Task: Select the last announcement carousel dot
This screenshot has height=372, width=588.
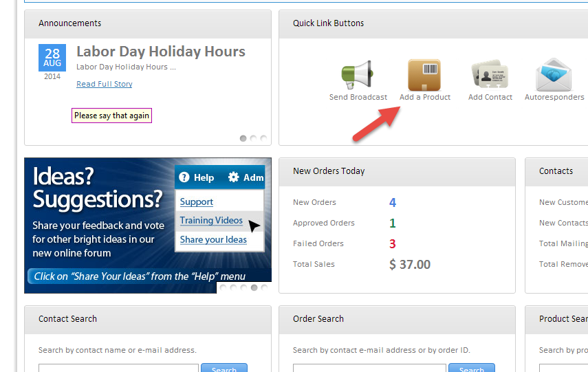Action: (x=263, y=138)
